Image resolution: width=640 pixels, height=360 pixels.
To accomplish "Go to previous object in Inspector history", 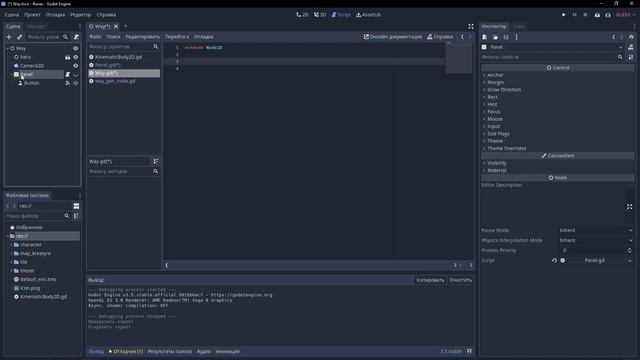I will (x=613, y=37).
